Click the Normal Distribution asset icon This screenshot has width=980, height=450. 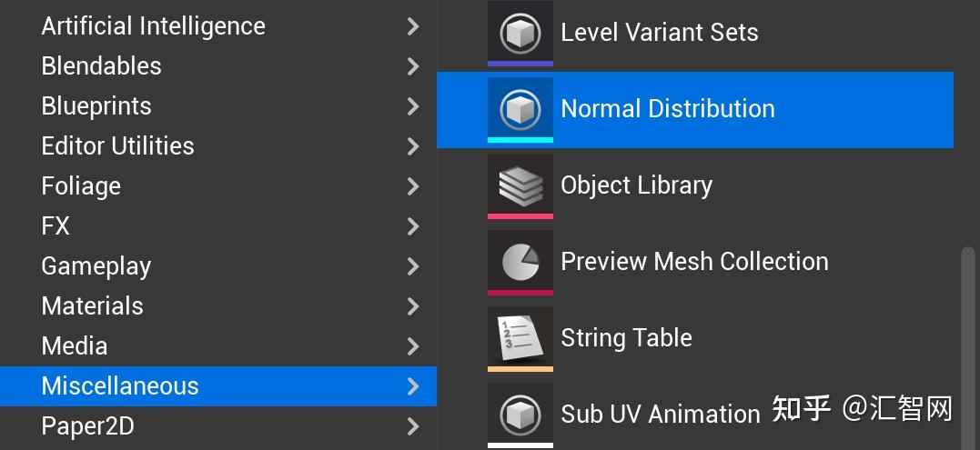(520, 109)
